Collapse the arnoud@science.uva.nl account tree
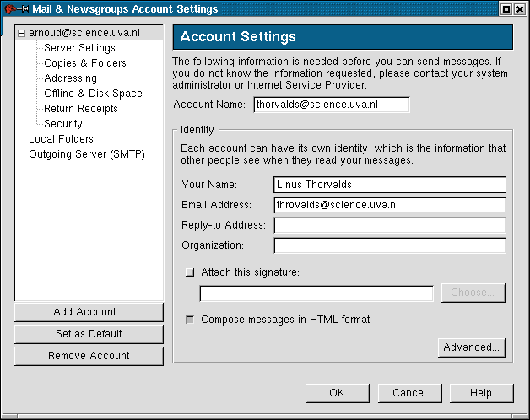This screenshot has width=530, height=420. [x=22, y=34]
